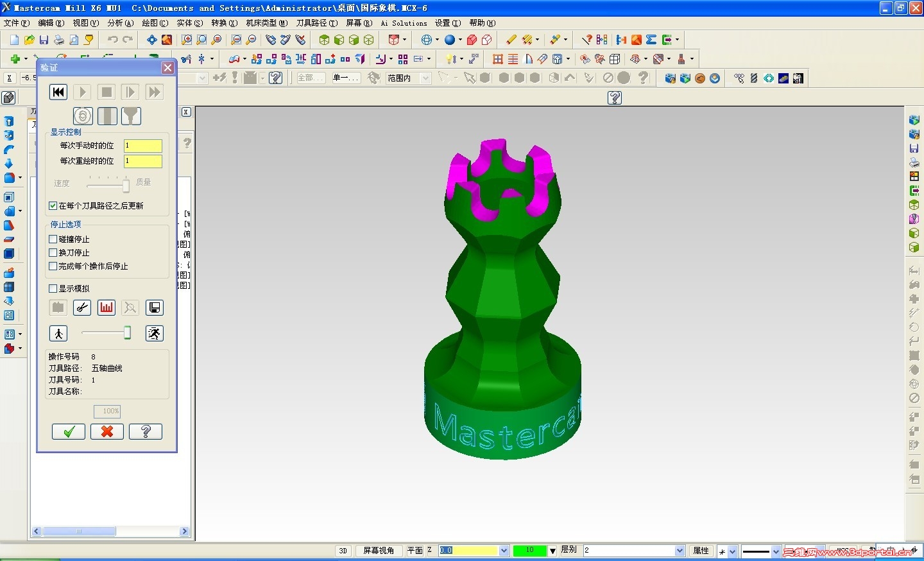
Task: Enable '换刀停止' checkbox
Action: click(53, 252)
